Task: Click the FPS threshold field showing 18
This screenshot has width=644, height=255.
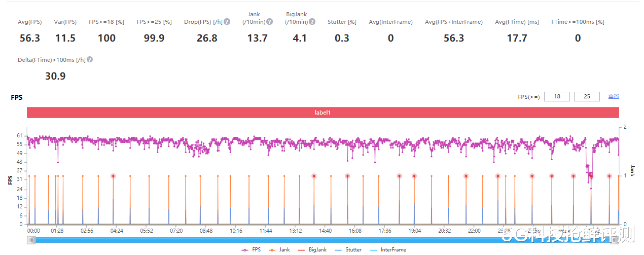Action: 557,96
